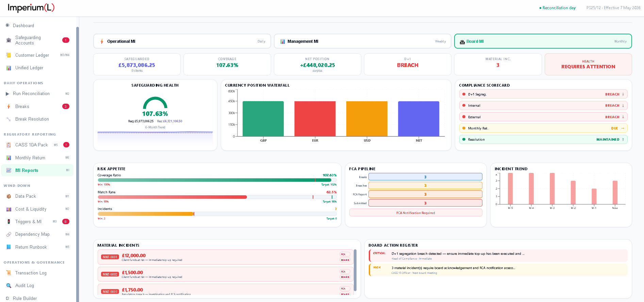Click the Imperium(L) logo
This screenshot has width=644, height=302.
click(x=31, y=7)
